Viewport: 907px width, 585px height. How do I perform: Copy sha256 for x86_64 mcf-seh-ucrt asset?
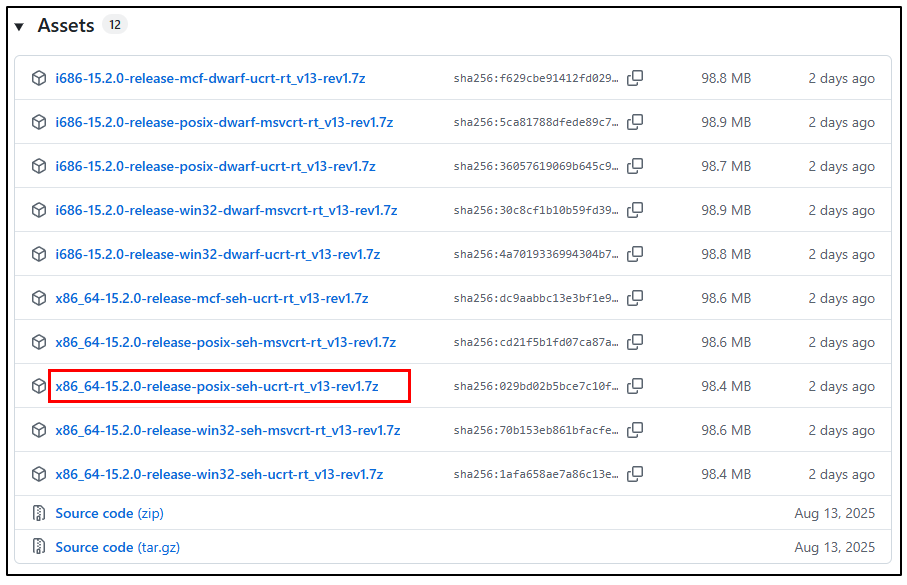click(635, 298)
